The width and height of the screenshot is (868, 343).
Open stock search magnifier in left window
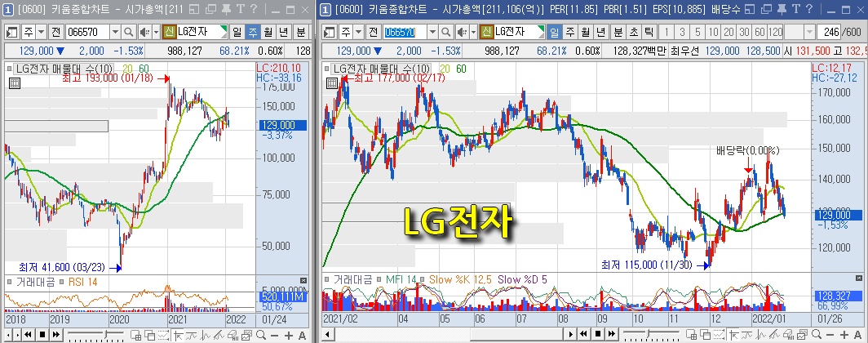coord(128,32)
